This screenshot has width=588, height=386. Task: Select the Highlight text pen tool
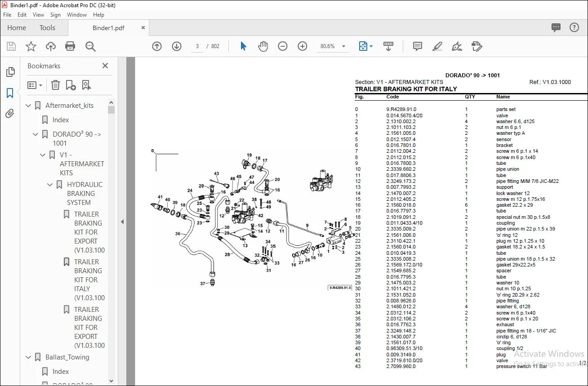tap(437, 46)
